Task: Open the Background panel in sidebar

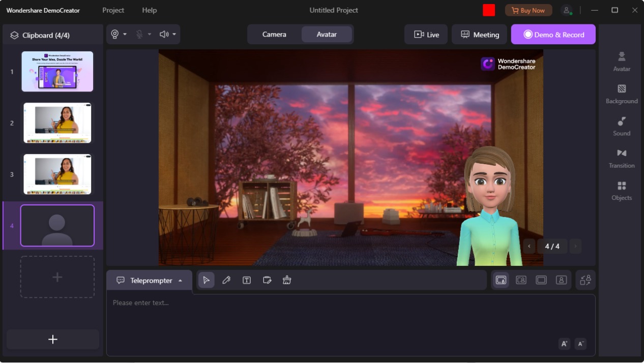Action: [x=621, y=94]
